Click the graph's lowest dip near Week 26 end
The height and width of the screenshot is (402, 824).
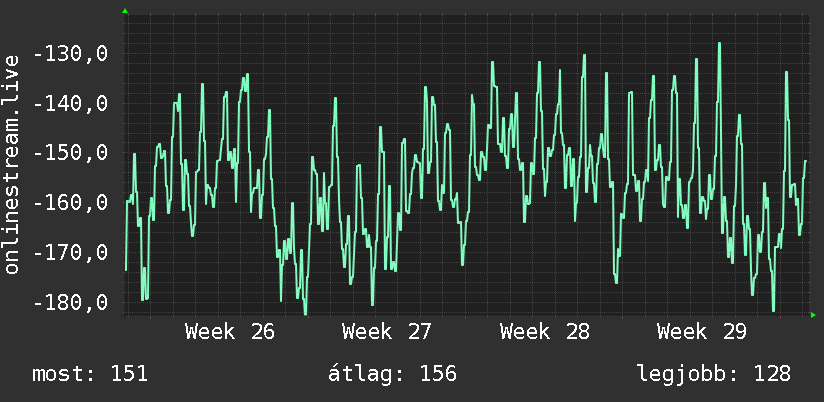pos(305,313)
